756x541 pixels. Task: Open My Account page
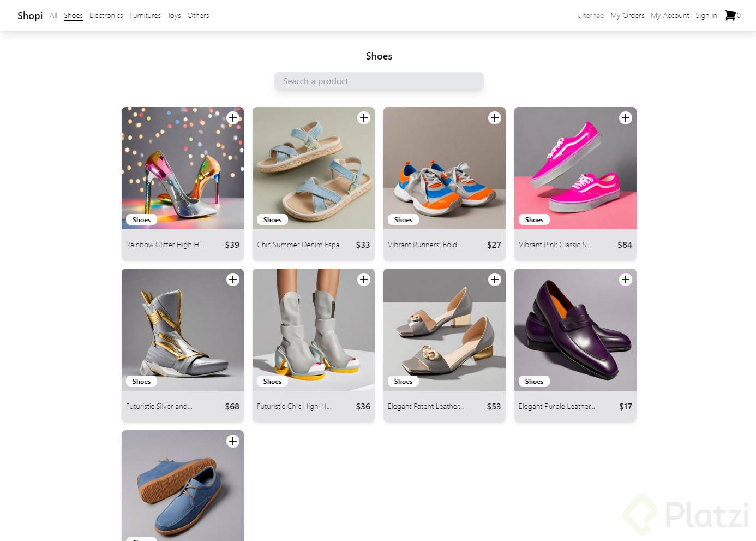point(670,16)
